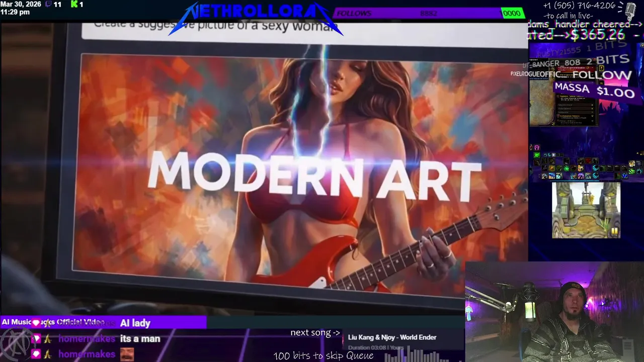Click the 'next song ->' label
Screen dimensions: 644x362
tap(315, 333)
